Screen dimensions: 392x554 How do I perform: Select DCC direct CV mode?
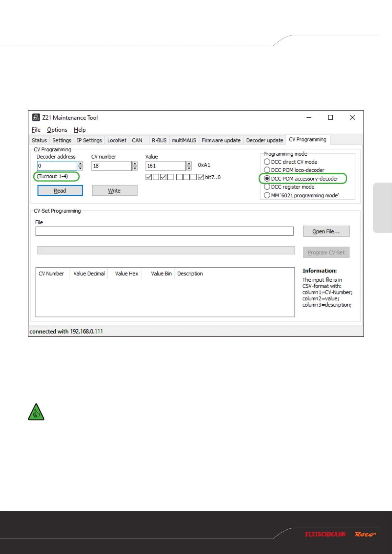pyautogui.click(x=291, y=162)
